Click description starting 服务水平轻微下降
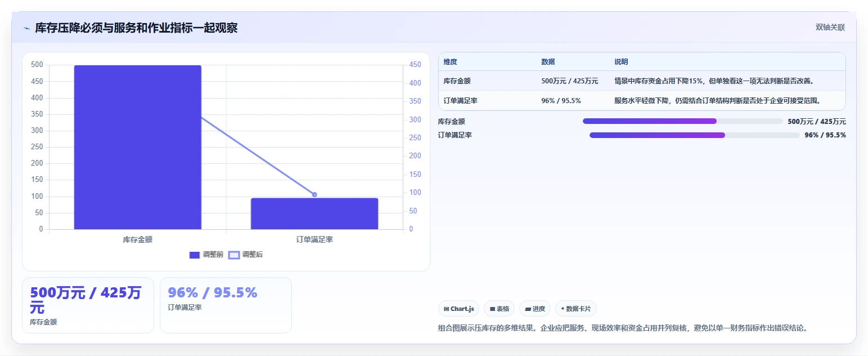 tap(717, 101)
